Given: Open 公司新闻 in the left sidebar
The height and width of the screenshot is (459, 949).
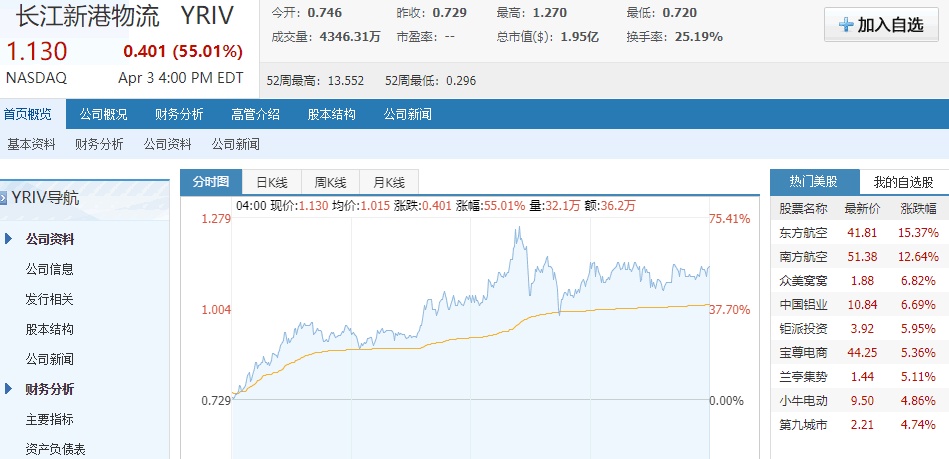Looking at the screenshot, I should click(x=50, y=359).
